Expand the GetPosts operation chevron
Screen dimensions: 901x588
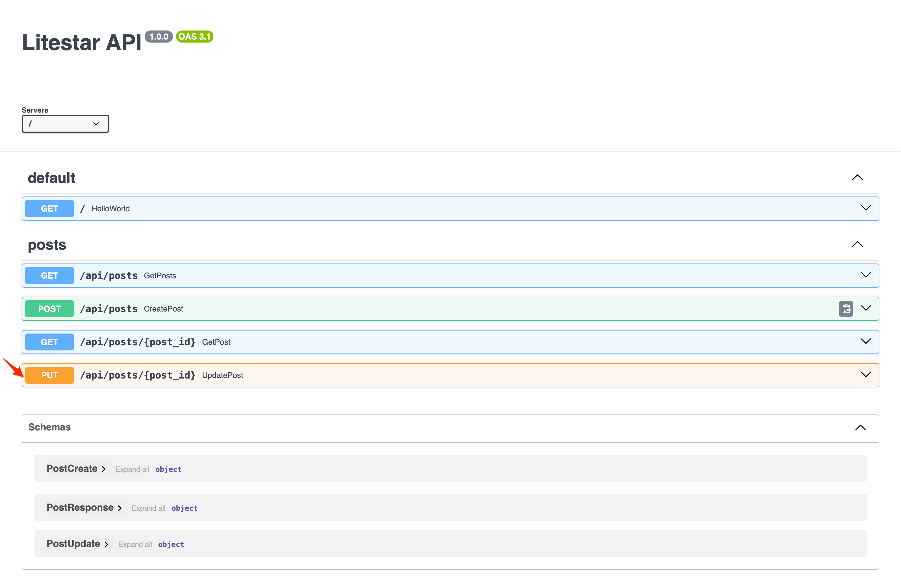click(866, 275)
